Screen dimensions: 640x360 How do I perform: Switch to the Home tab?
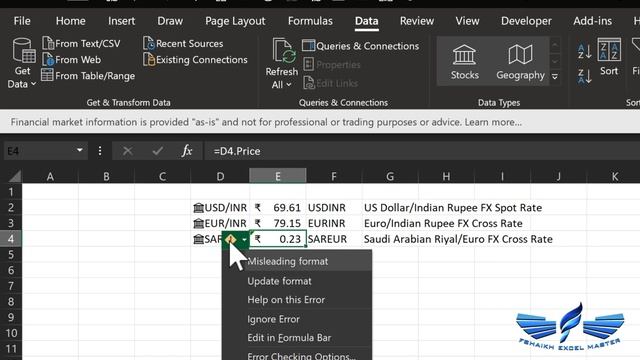point(71,21)
